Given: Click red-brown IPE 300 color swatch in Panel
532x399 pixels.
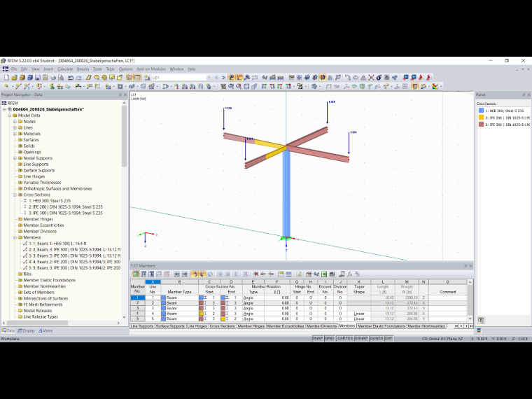Looking at the screenshot, I should click(x=481, y=125).
